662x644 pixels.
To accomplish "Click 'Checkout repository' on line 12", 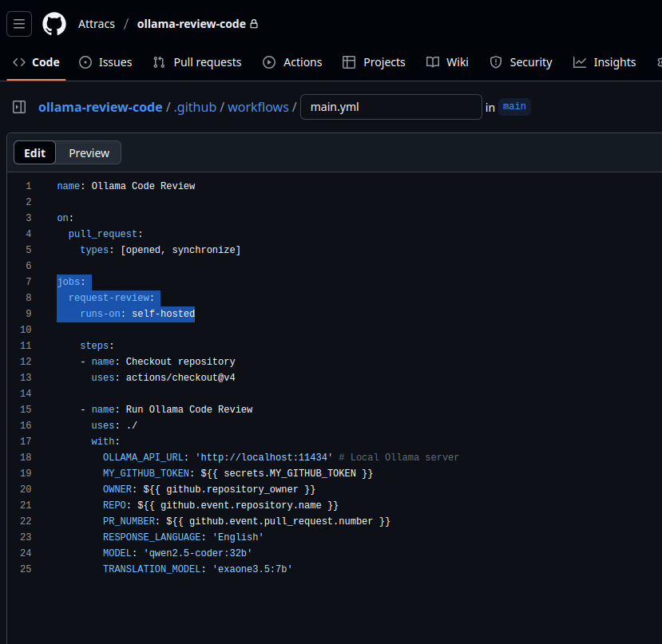I will (x=180, y=362).
